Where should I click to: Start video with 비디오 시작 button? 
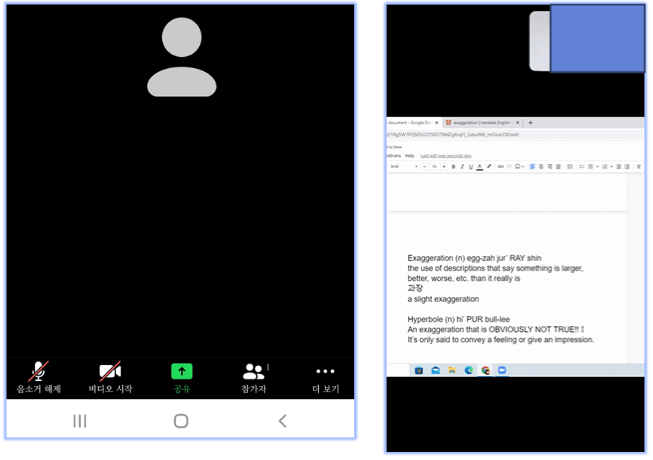pyautogui.click(x=110, y=378)
